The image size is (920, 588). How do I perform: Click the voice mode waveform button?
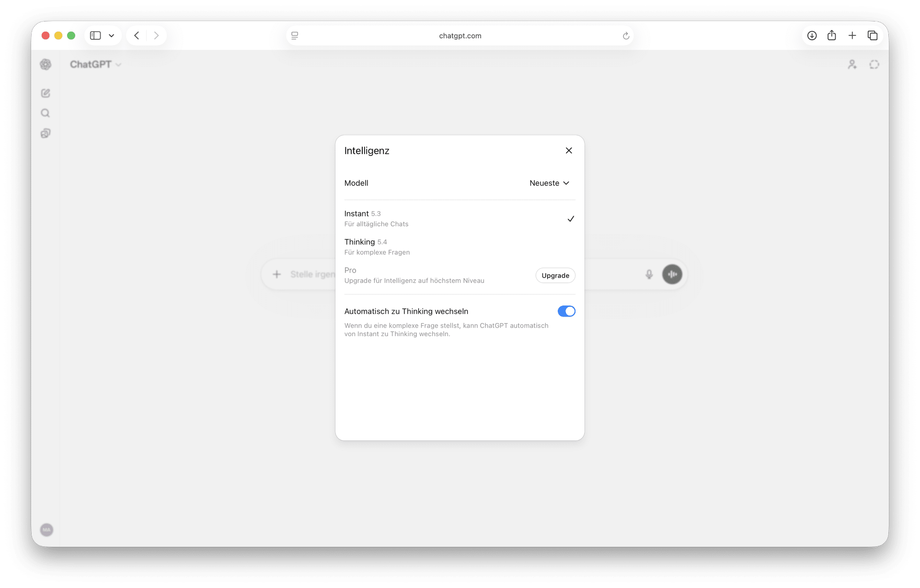pos(672,274)
